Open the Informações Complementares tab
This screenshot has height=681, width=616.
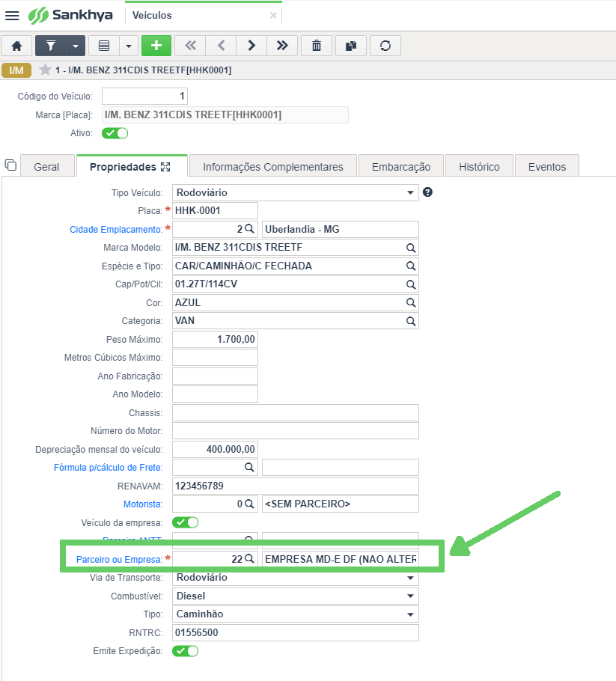tap(272, 167)
